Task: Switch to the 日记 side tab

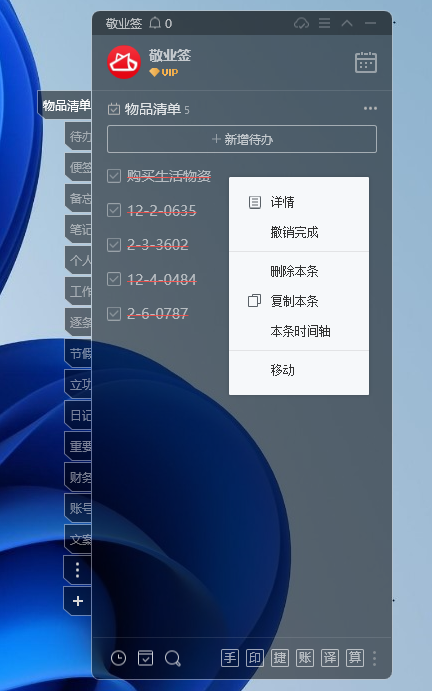Action: (x=78, y=415)
